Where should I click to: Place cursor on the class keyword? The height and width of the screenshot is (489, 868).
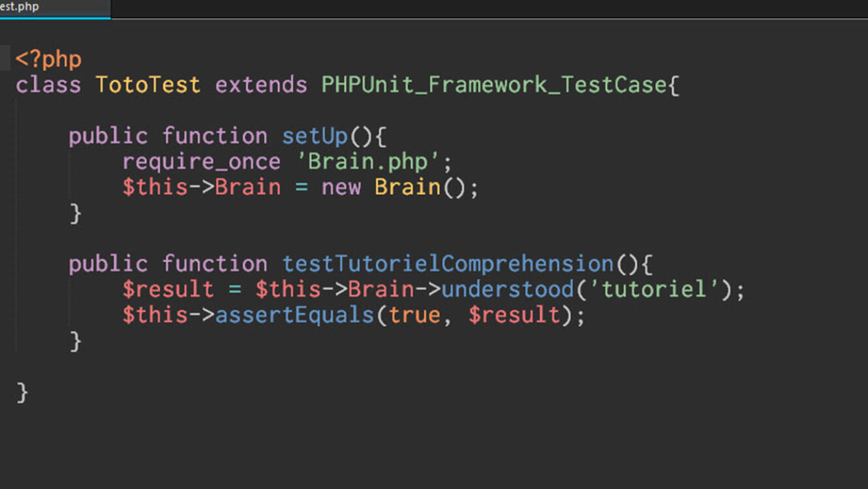pos(48,85)
